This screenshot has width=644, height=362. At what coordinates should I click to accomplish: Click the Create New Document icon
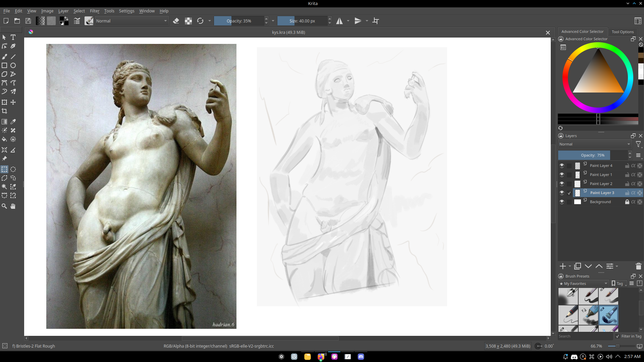[6, 21]
